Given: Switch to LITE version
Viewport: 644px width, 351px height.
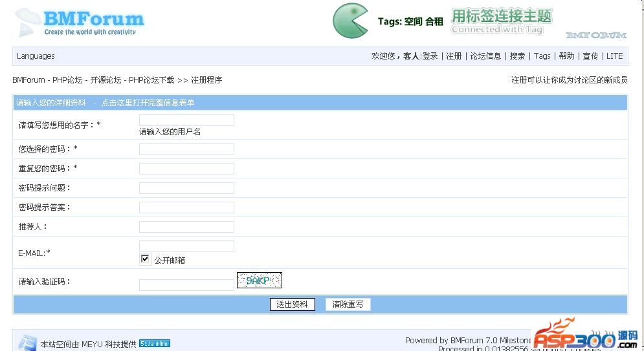Looking at the screenshot, I should 615,56.
